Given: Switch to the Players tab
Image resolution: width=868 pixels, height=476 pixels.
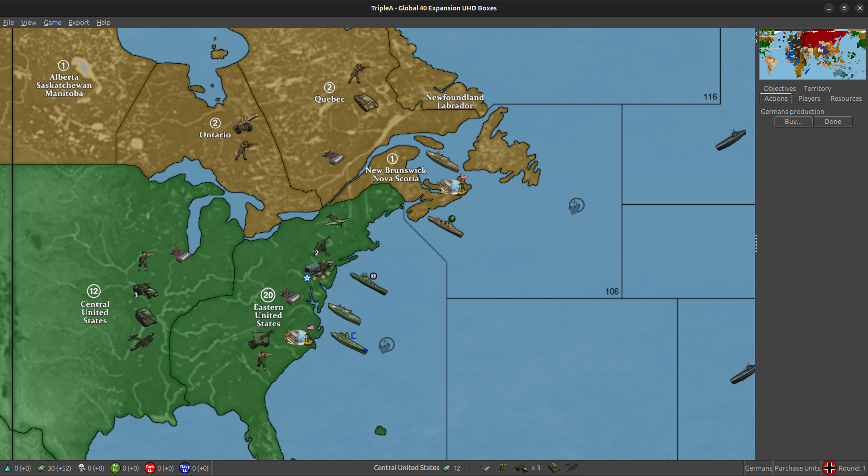Looking at the screenshot, I should (x=809, y=99).
